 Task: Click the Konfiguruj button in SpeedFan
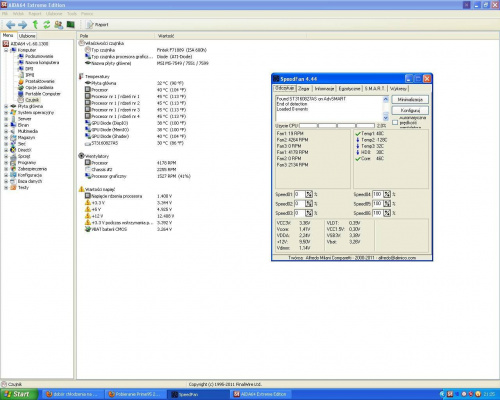tap(410, 110)
